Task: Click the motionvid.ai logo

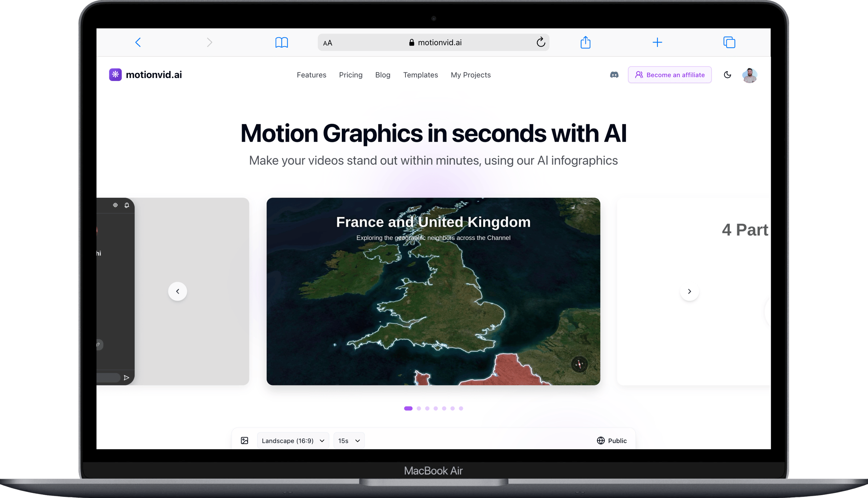Action: pyautogui.click(x=145, y=75)
